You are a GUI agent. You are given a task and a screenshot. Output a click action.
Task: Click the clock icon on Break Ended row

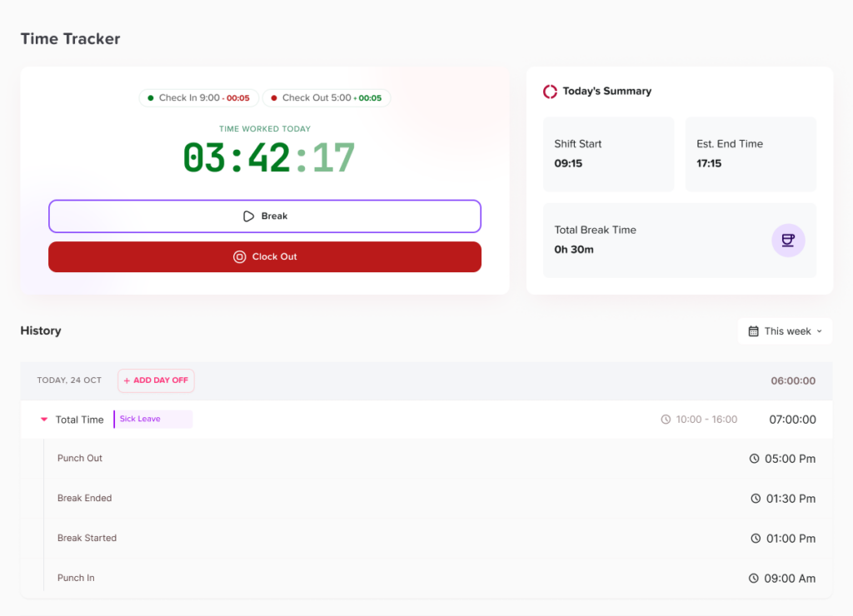[756, 499]
